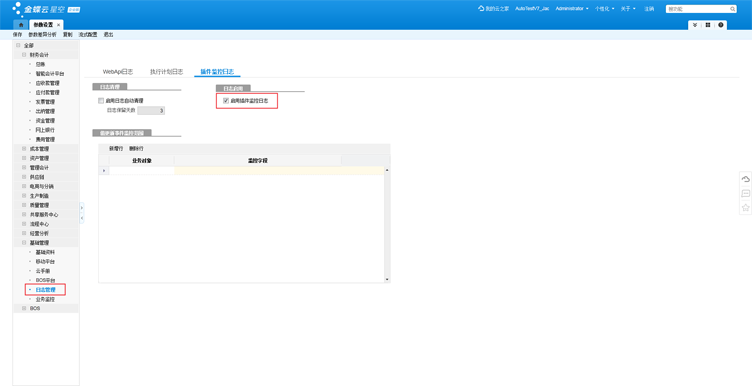Screen dimensions: 752x386
Task: Select 发票管理 in the tree
Action: 45,102
